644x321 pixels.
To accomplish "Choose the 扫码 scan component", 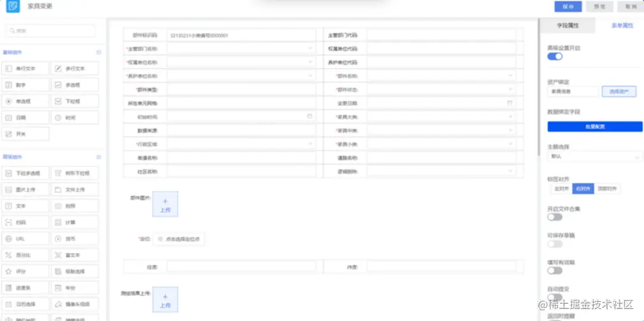I will coord(25,223).
